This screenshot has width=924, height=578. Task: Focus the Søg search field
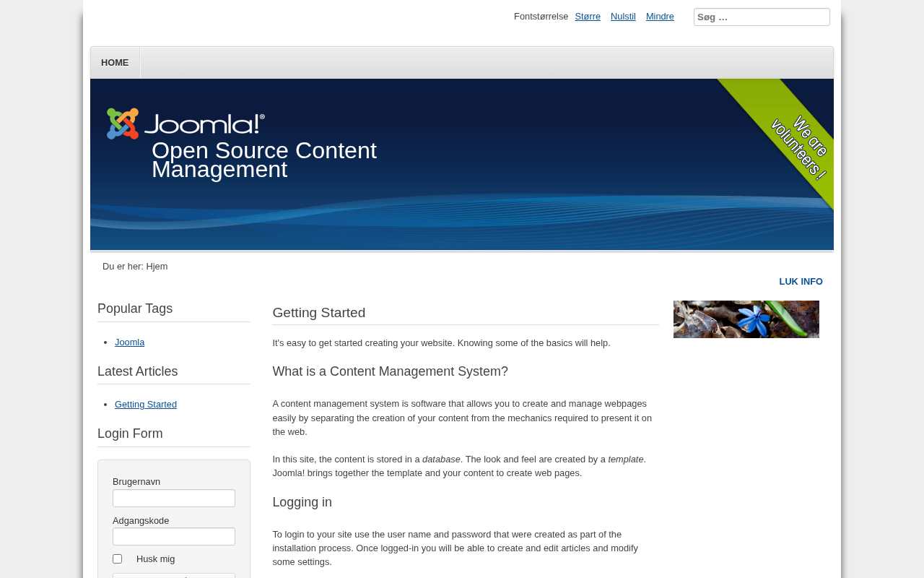coord(762,17)
